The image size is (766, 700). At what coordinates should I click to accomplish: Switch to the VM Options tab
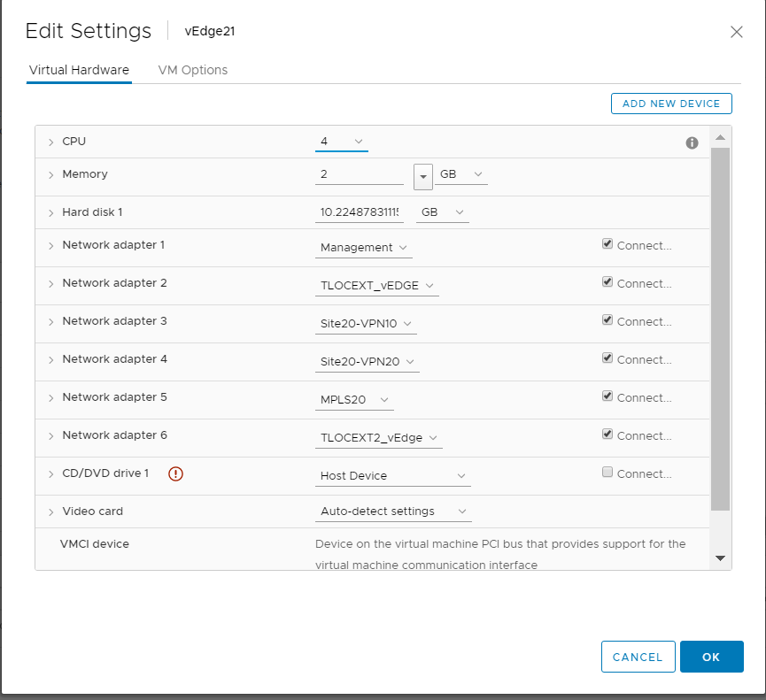click(192, 70)
